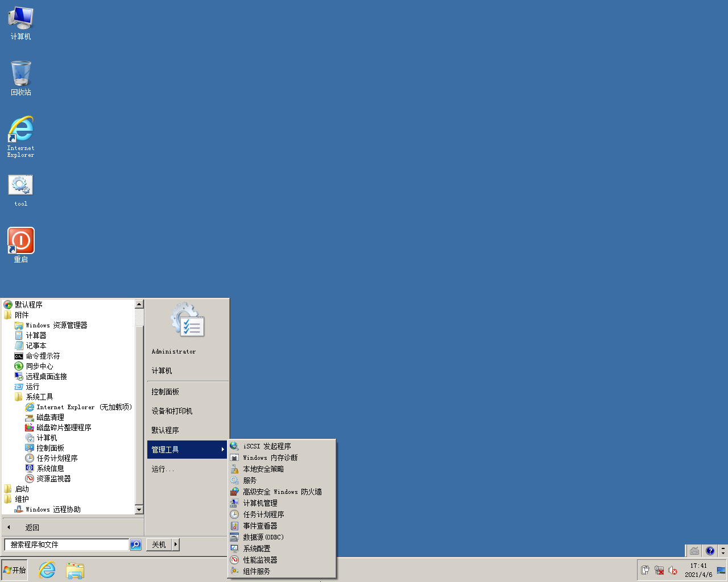The image size is (728, 582).
Task: Open 事件查看器 from the admin tools submenu
Action: pyautogui.click(x=260, y=526)
